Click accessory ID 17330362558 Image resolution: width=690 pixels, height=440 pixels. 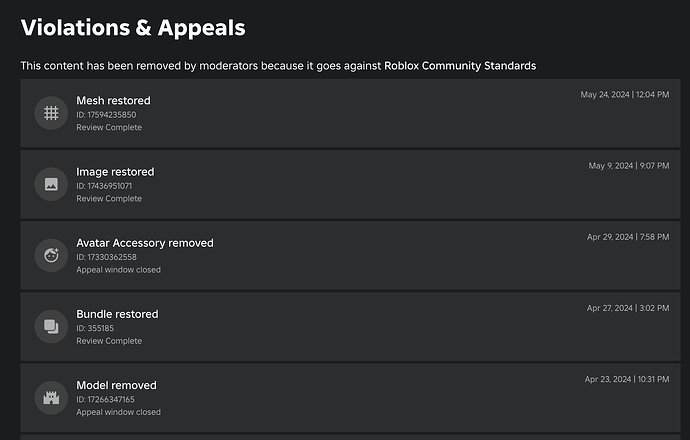pos(106,257)
